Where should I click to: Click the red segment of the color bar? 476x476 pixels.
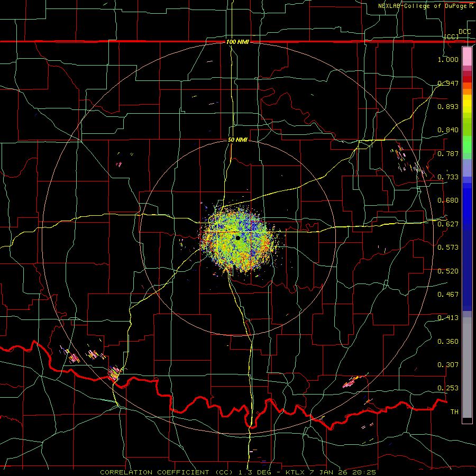coord(467,79)
